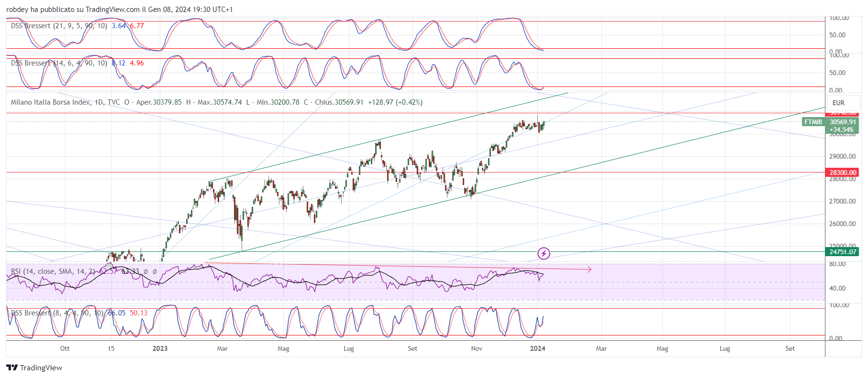This screenshot has width=868, height=378.
Task: Click the Mar label right after 2023
Action: point(222,348)
